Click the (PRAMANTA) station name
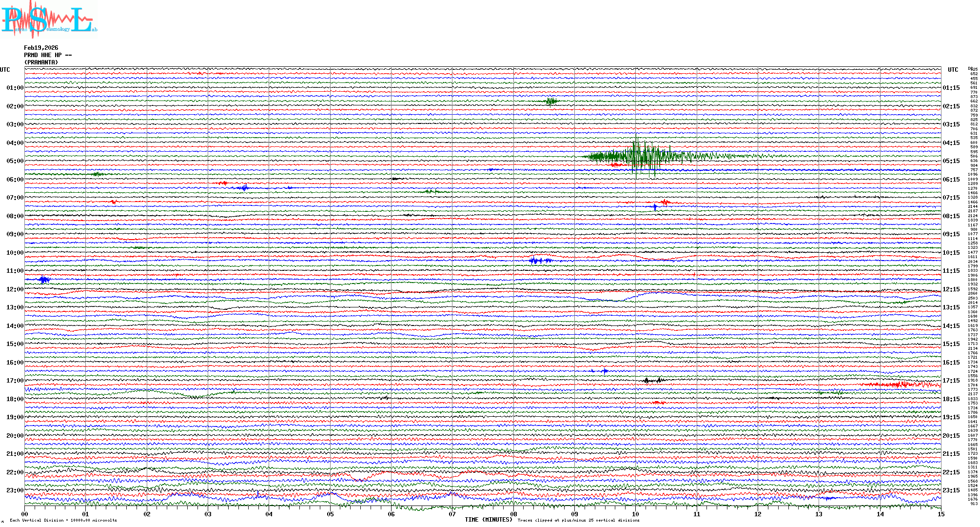This screenshot has width=980, height=527. pyautogui.click(x=41, y=62)
